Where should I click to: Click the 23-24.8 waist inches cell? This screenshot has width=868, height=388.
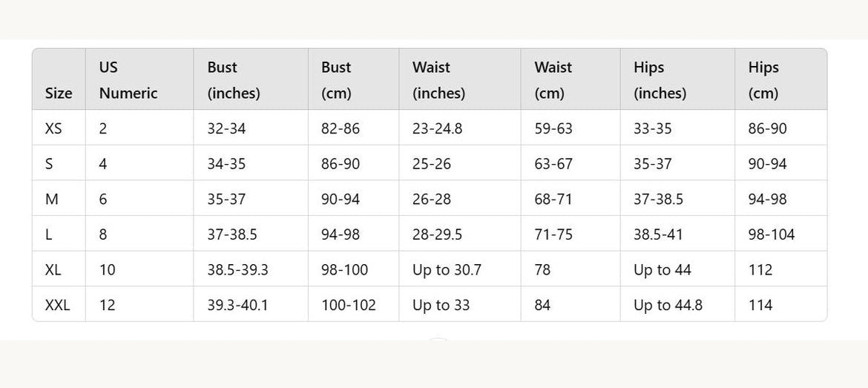[x=437, y=128]
